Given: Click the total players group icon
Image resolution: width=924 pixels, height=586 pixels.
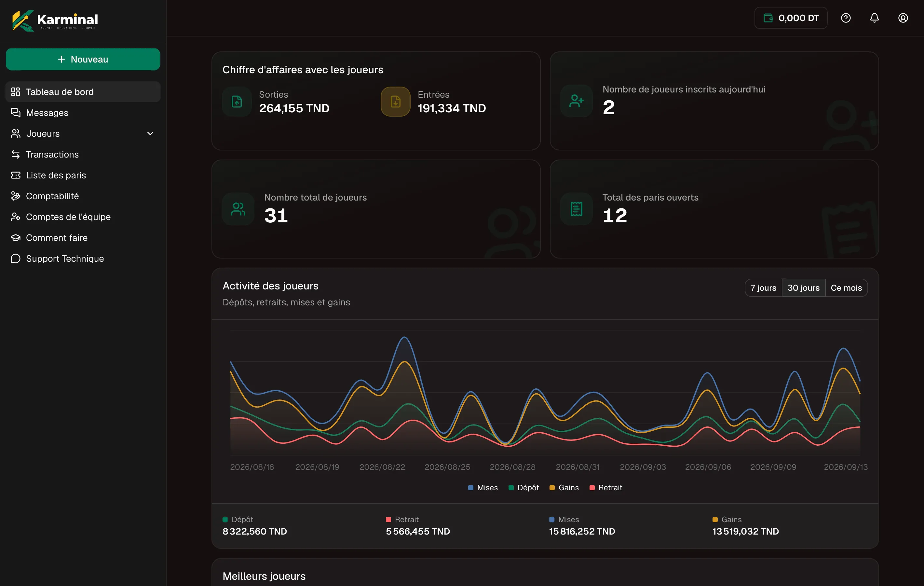Looking at the screenshot, I should pos(238,209).
